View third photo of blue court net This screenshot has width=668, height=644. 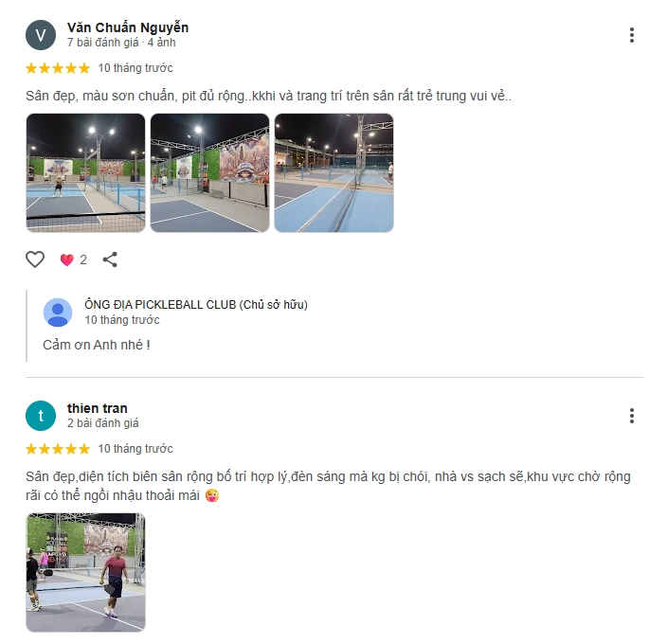point(334,173)
